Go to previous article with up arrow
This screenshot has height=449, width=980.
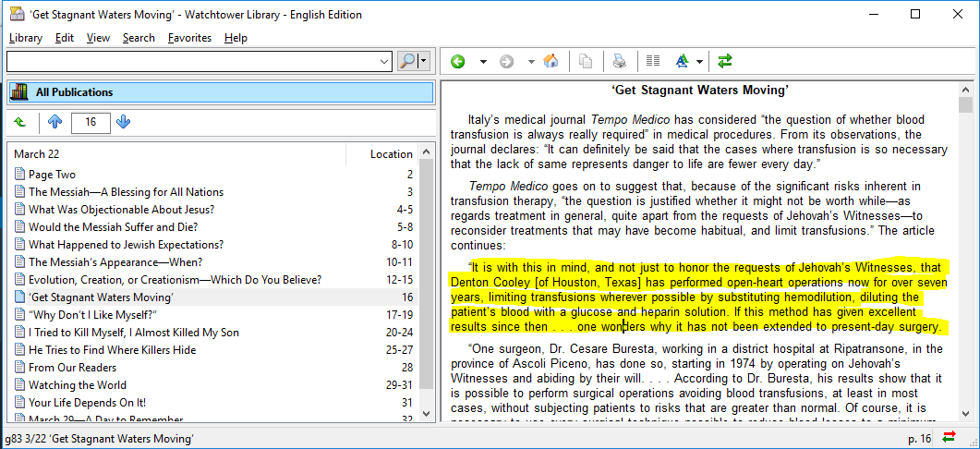[54, 122]
